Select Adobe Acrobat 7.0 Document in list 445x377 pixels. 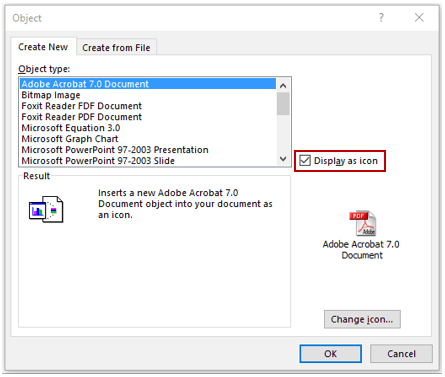coord(148,84)
